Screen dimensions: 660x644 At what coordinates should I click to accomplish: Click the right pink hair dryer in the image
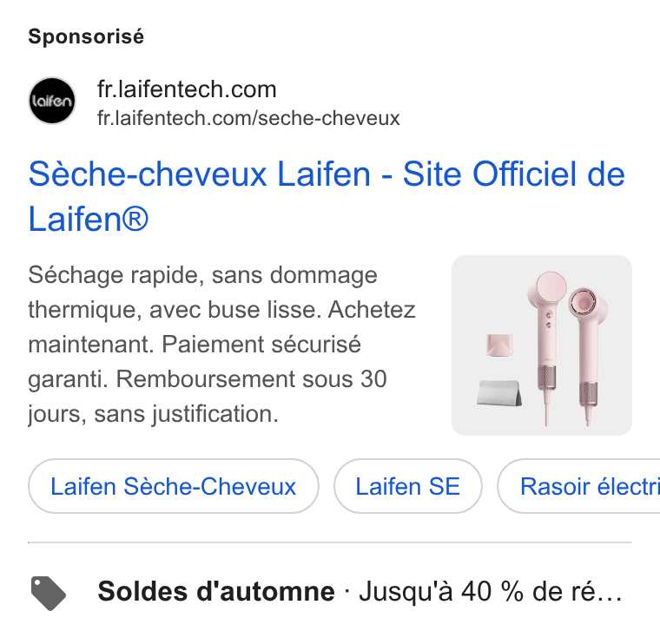589,355
